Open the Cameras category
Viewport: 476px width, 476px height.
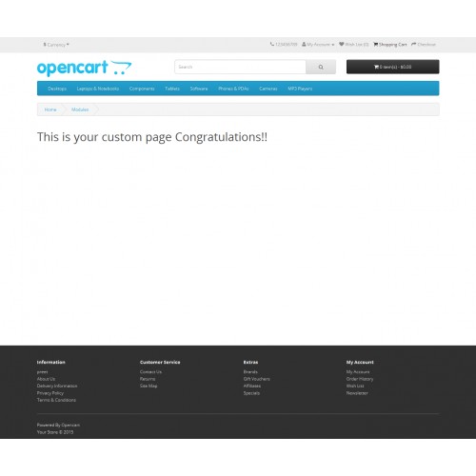(x=268, y=89)
